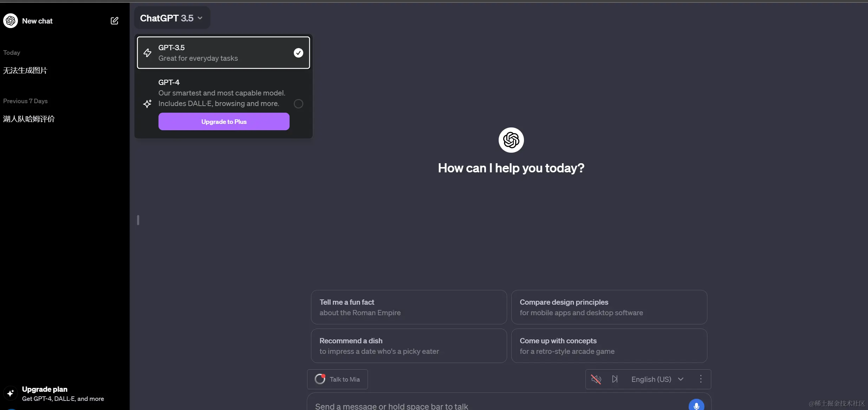Screen dimensions: 868x410
Task: Open the three-dot voice options menu
Action: click(x=701, y=379)
